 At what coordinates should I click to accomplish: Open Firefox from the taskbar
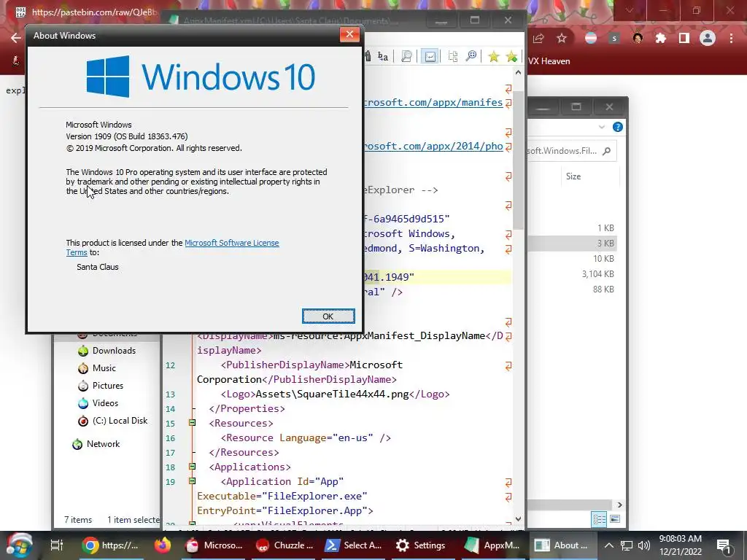(x=163, y=545)
